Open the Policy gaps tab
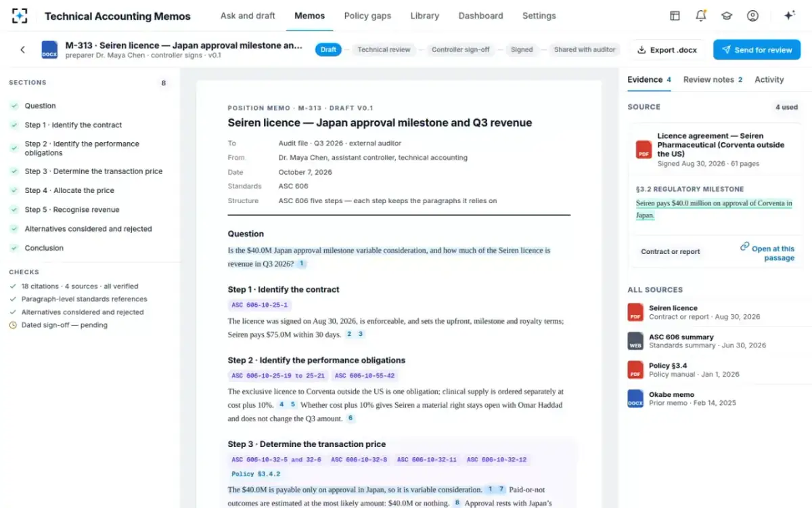 point(367,16)
